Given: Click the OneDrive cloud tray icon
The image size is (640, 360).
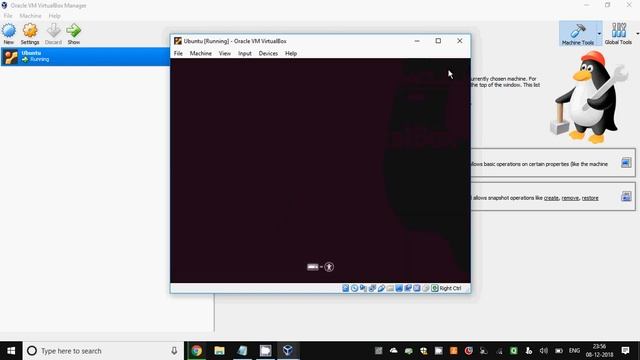Looking at the screenshot, I should [x=393, y=351].
